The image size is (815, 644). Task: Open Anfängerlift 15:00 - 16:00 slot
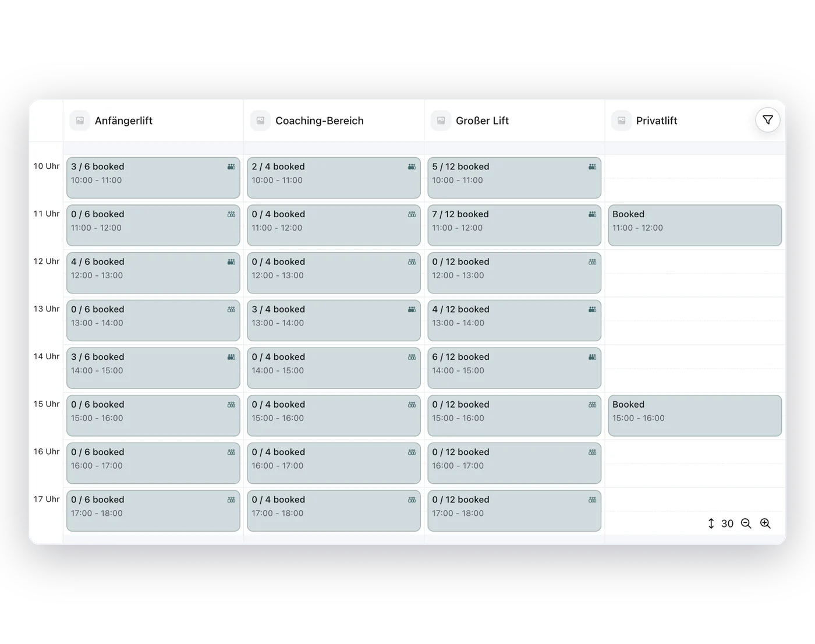point(153,416)
